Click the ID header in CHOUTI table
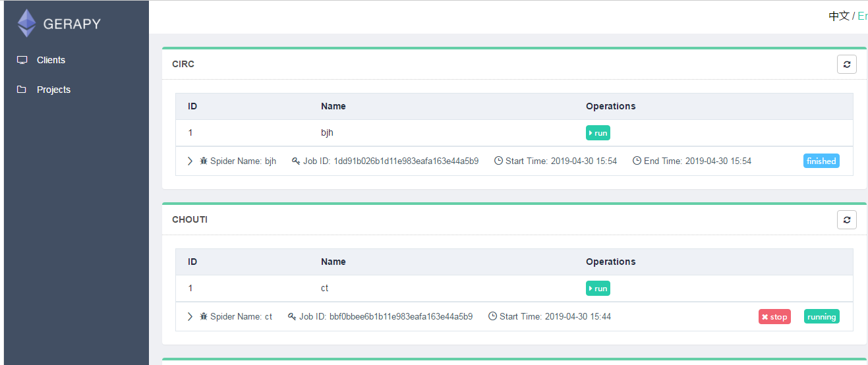This screenshot has width=868, height=365. click(192, 262)
